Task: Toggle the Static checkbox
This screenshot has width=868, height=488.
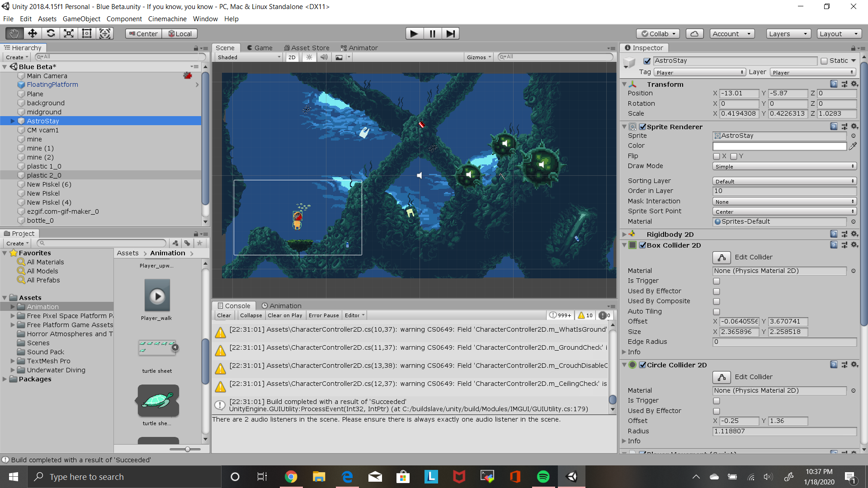Action: (x=824, y=61)
